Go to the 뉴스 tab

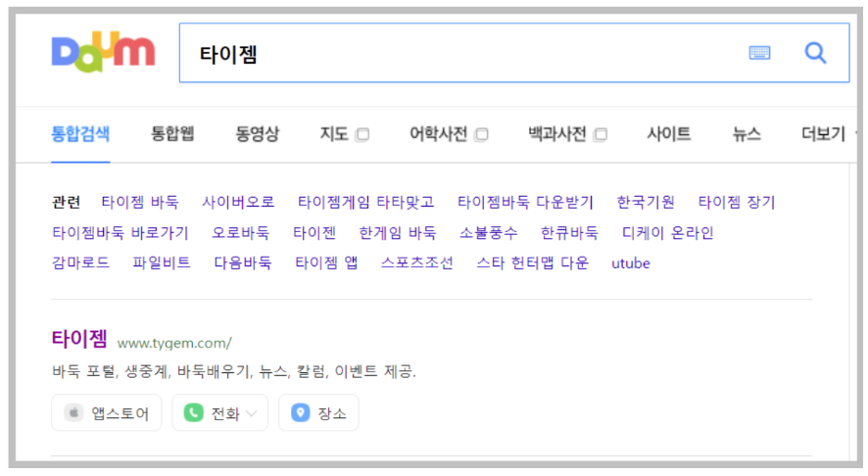pos(747,134)
